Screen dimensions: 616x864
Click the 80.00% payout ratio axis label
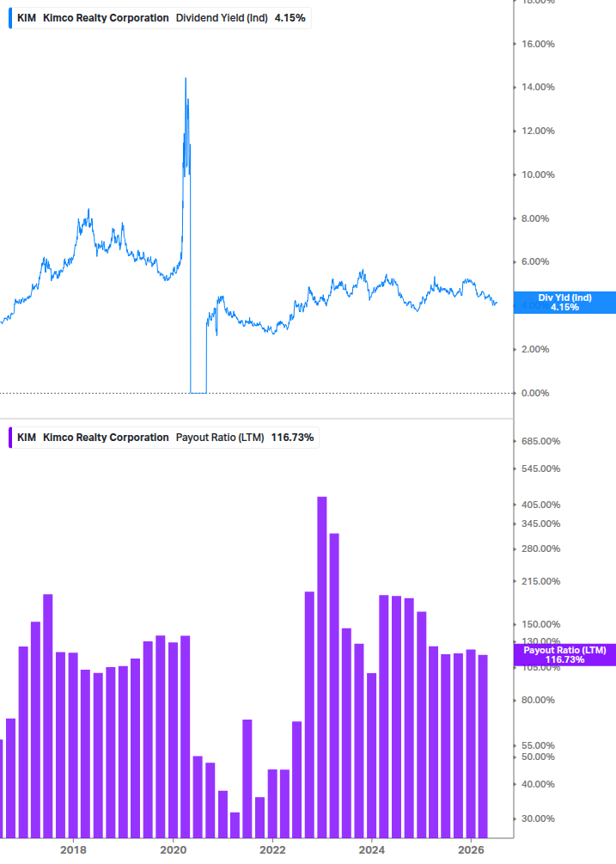tap(538, 701)
